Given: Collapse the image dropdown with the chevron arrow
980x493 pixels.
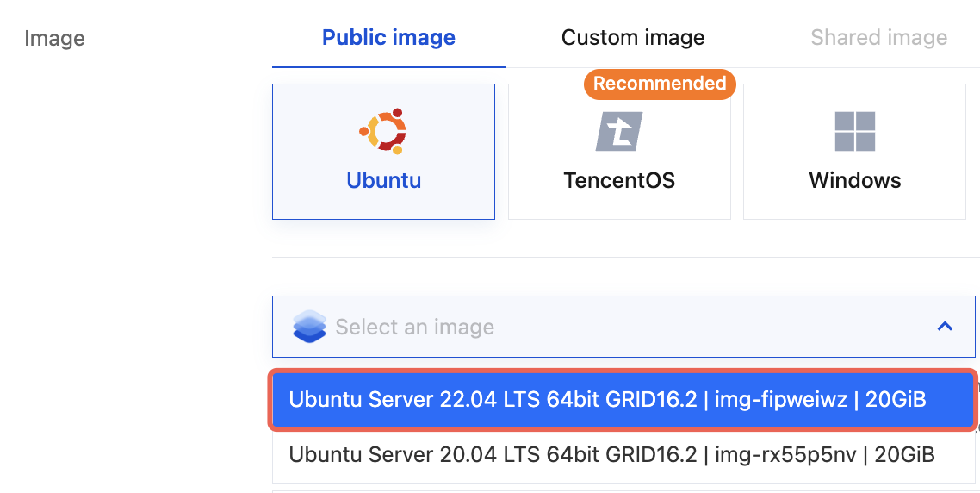Looking at the screenshot, I should [945, 327].
